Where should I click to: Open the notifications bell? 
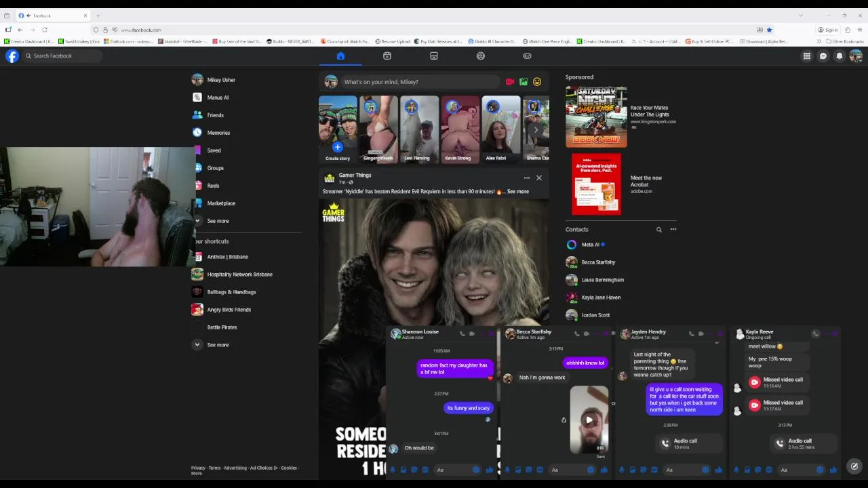point(840,56)
